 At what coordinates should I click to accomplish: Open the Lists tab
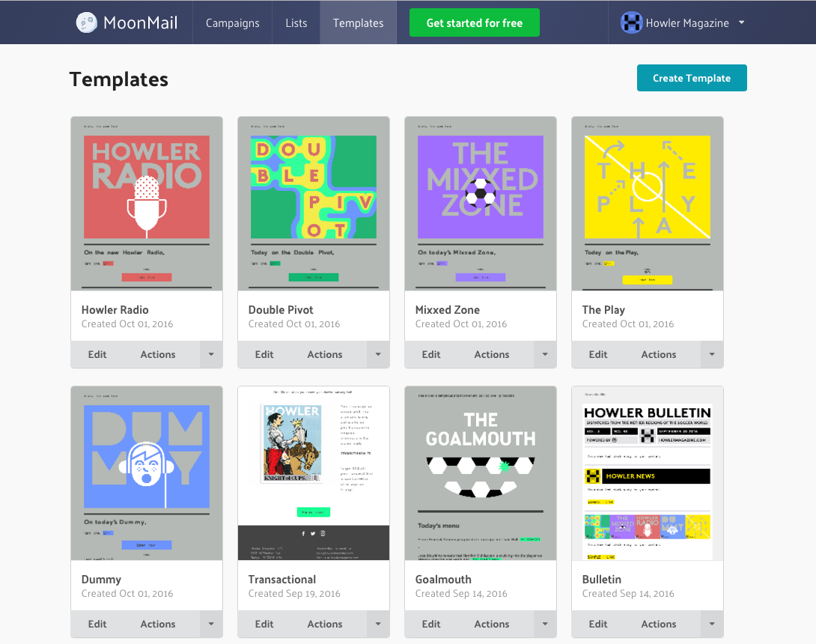pos(296,22)
